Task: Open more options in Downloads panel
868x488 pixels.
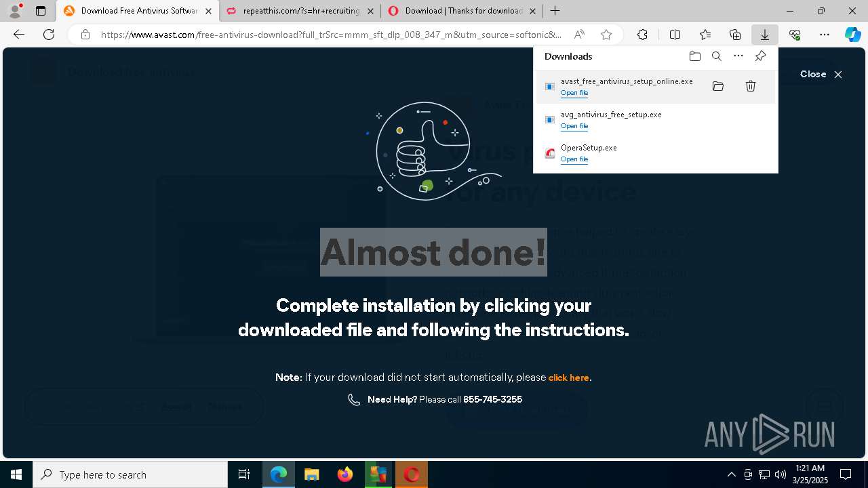Action: click(738, 56)
